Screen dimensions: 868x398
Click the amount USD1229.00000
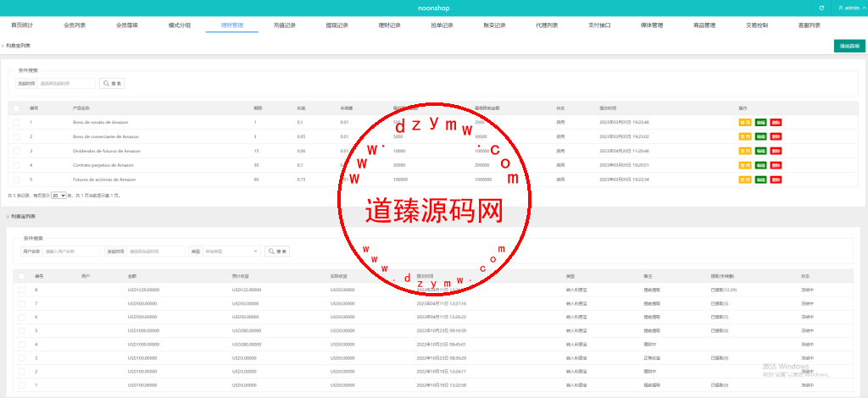(x=142, y=290)
